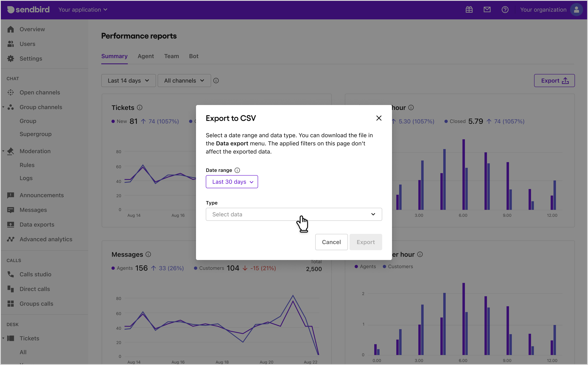Open the All channels filter dropdown
Viewport: 588px width, 365px height.
(x=184, y=81)
